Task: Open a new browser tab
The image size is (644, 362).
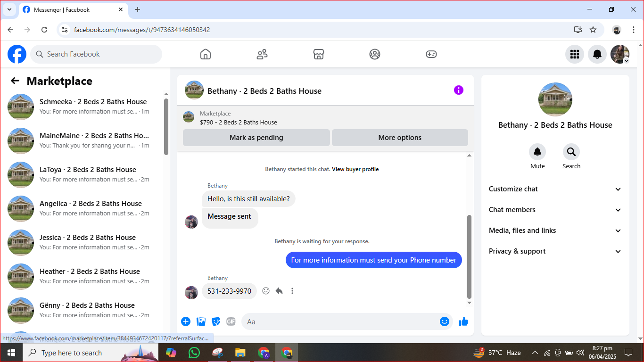Action: 138,9
